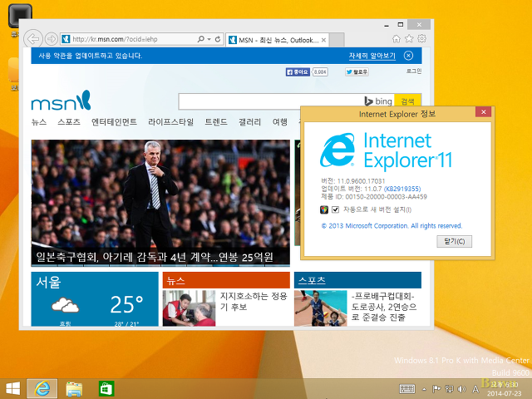Open the 자세히 알아보기 link
Screen dimensions: 532x399
tap(372, 56)
